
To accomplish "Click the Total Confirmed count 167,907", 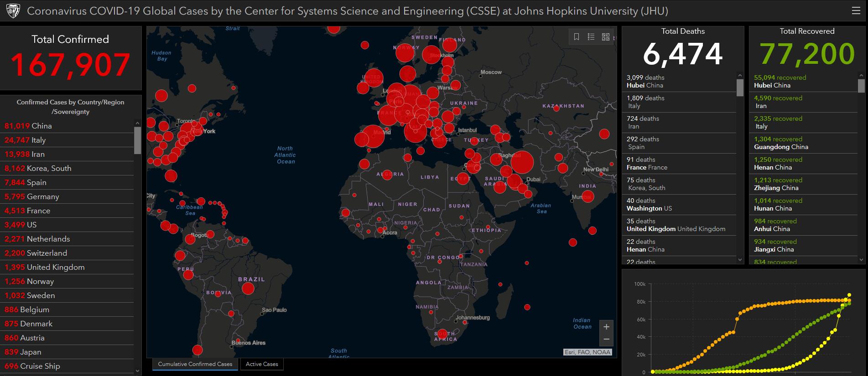I will [70, 65].
